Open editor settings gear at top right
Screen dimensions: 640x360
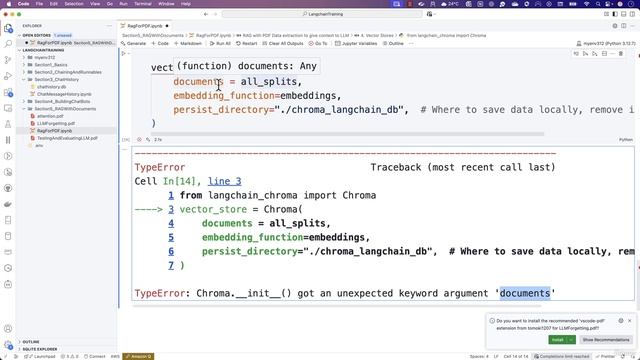pos(615,26)
